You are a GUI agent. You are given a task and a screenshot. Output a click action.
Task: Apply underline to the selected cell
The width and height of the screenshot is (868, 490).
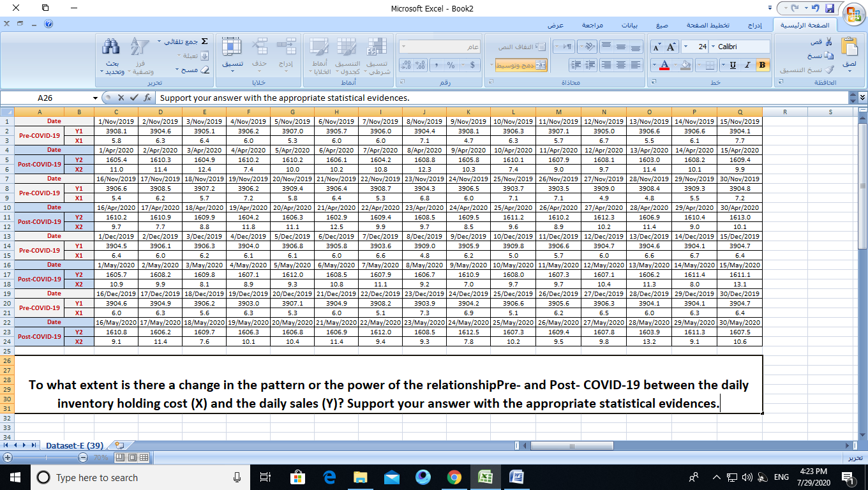[x=733, y=64]
